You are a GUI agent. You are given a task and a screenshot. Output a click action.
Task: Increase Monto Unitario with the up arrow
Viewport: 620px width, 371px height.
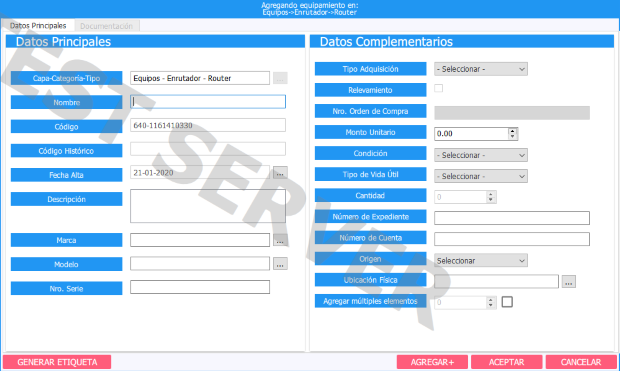point(512,131)
